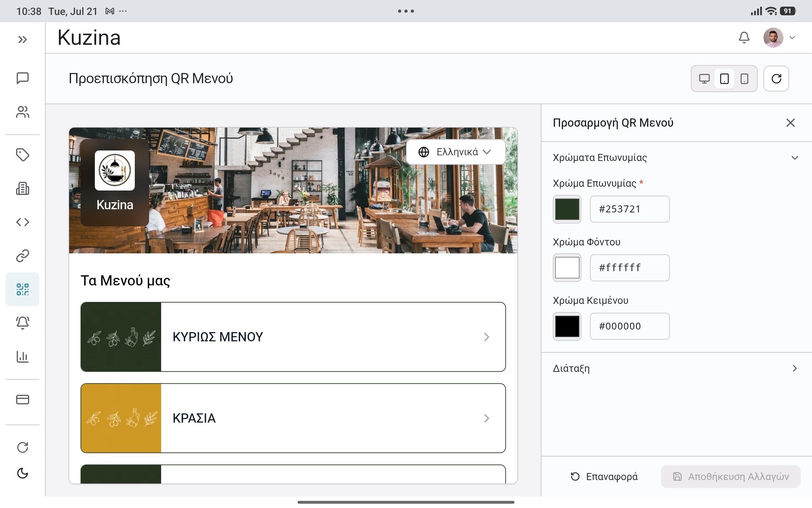Viewport: 812px width, 508px height.
Task: Open the chat messages sidebar icon
Action: (23, 78)
